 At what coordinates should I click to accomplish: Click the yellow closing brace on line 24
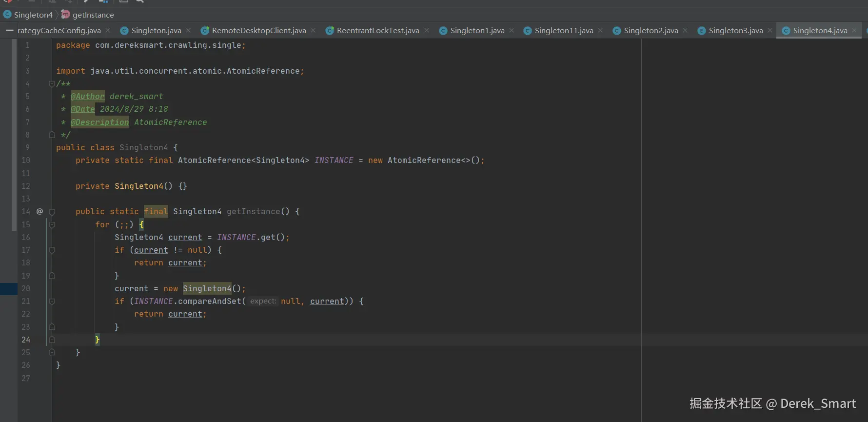(x=98, y=340)
